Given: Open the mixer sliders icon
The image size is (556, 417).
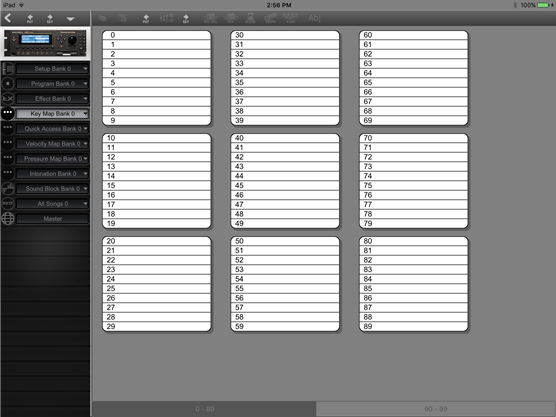Looking at the screenshot, I should click(166, 18).
